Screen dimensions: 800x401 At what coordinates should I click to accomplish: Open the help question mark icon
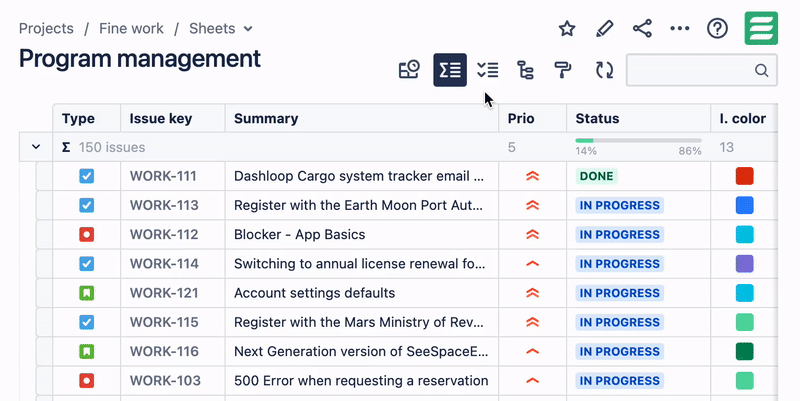coord(717,28)
